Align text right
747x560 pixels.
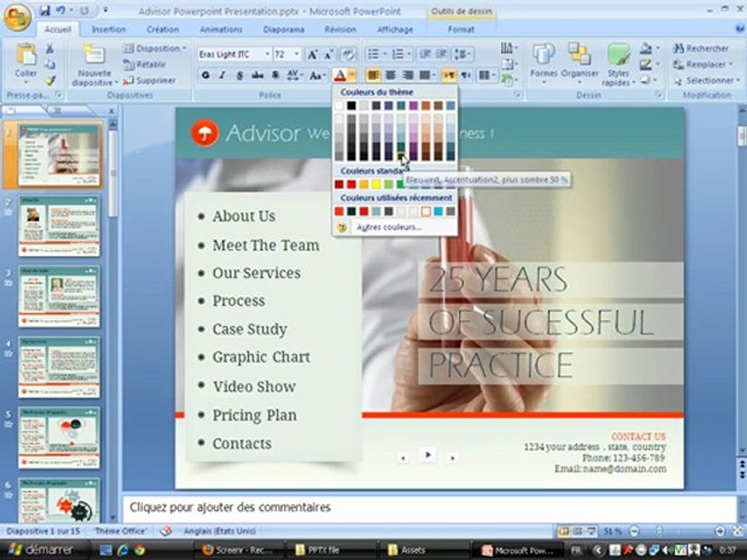point(408,75)
